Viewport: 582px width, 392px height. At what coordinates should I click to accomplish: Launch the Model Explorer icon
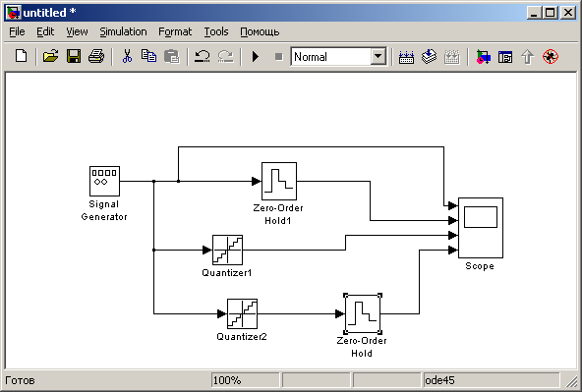tap(505, 57)
